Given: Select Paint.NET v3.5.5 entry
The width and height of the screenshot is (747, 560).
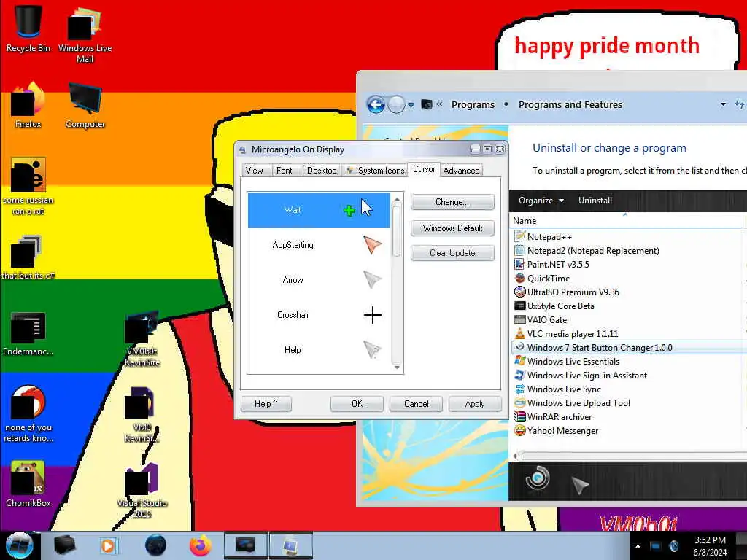Looking at the screenshot, I should [x=558, y=264].
